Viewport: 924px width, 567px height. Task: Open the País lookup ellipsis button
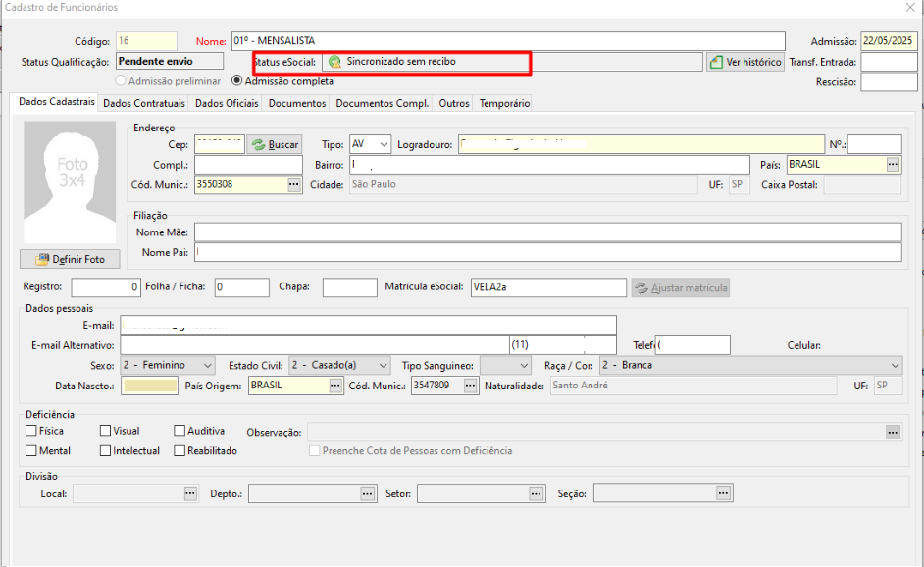pyautogui.click(x=893, y=165)
